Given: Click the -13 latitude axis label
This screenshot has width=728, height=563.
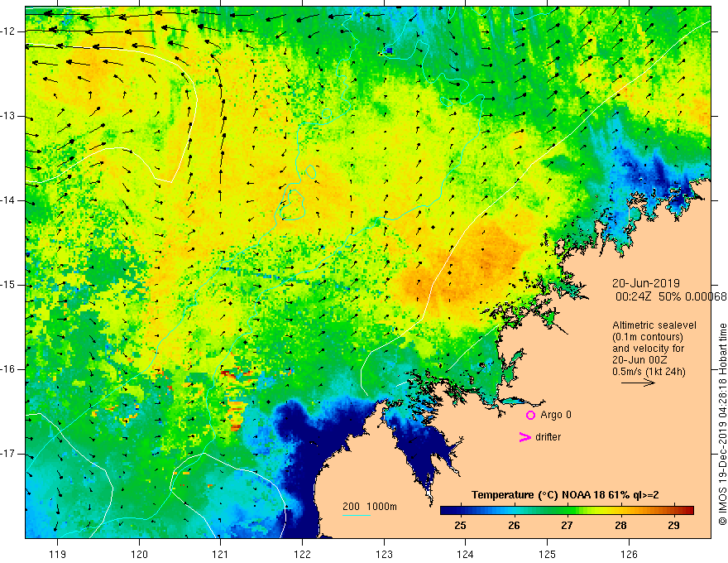Looking at the screenshot, I should [8, 116].
